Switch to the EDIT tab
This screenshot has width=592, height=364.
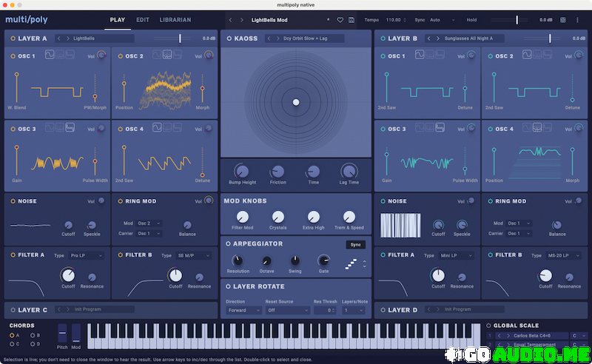point(142,20)
